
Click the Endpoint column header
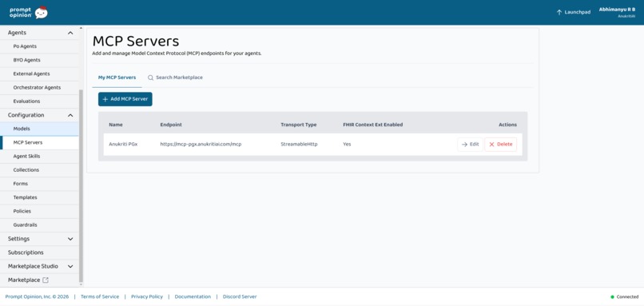pyautogui.click(x=171, y=125)
